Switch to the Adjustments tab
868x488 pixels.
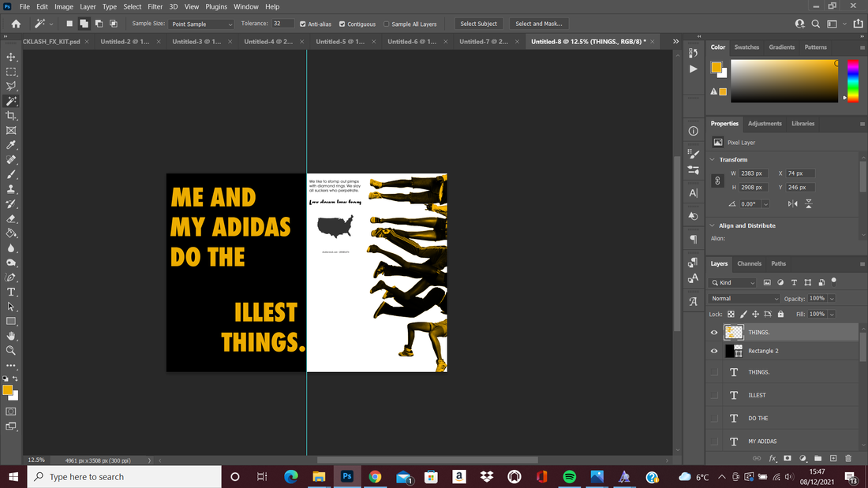[765, 124]
